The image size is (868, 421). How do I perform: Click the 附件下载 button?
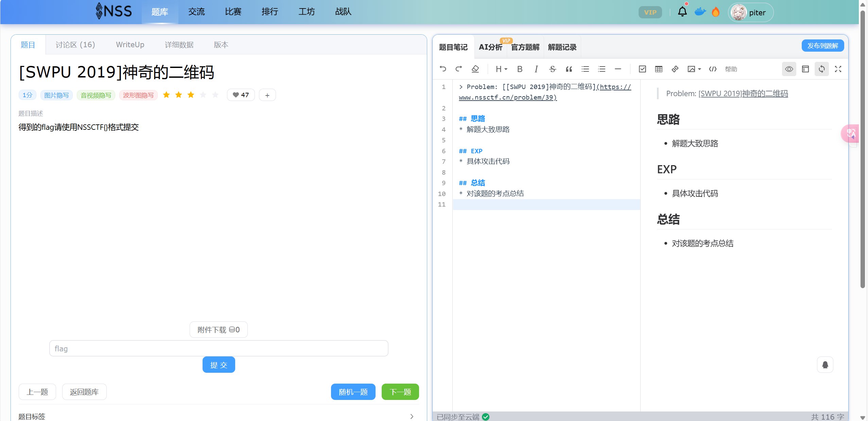coord(219,330)
